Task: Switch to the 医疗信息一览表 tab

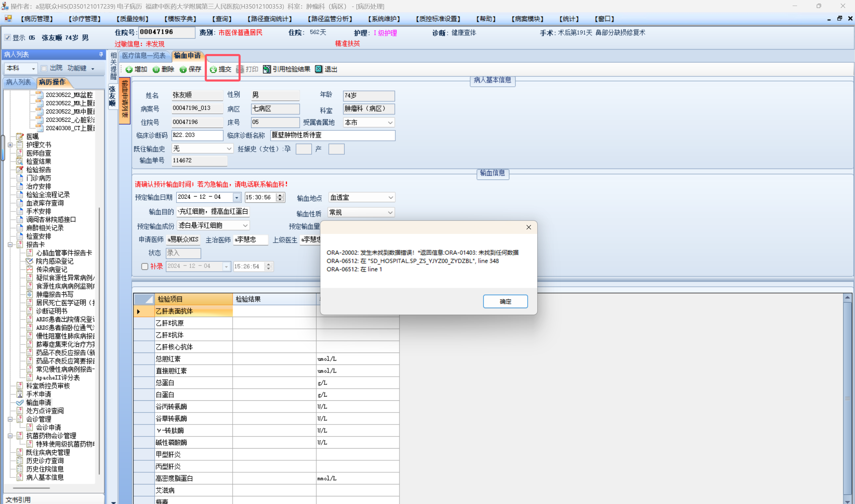Action: (144, 56)
